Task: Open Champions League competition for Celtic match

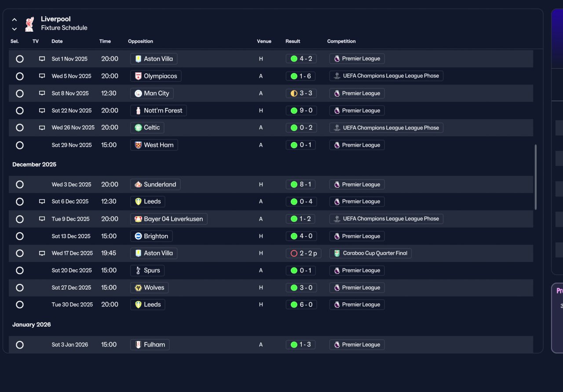Action: (386, 128)
